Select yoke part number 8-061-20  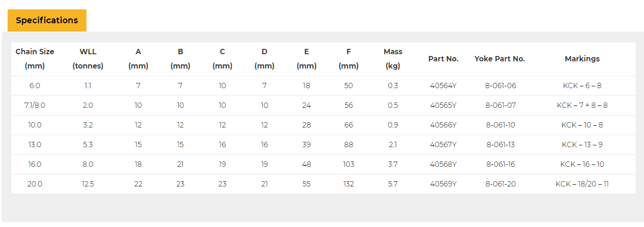[500, 184]
